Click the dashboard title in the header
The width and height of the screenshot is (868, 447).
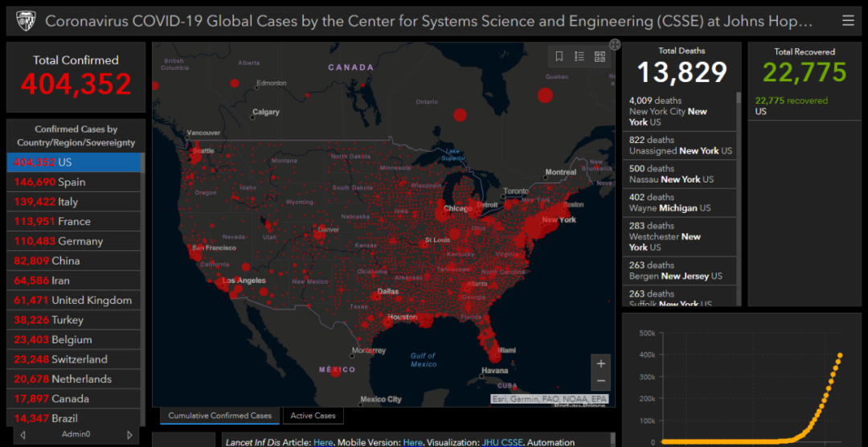(428, 21)
